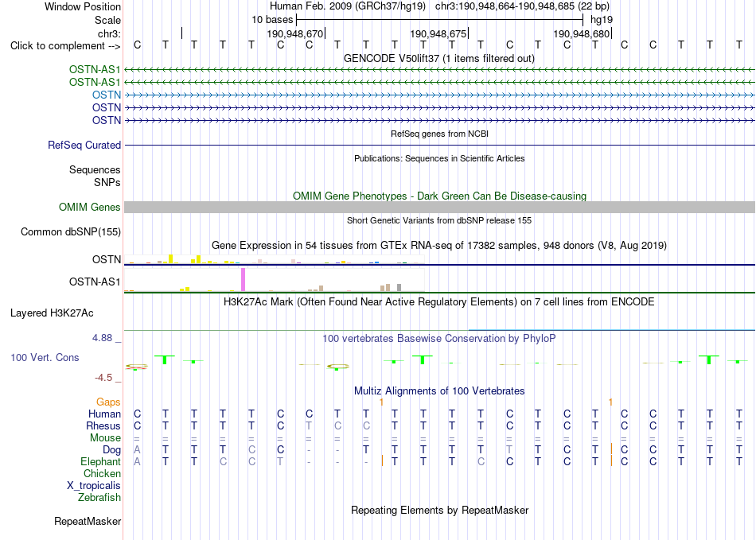
Task: Click the OSTN label beside the GTEx chart
Action: tap(107, 259)
